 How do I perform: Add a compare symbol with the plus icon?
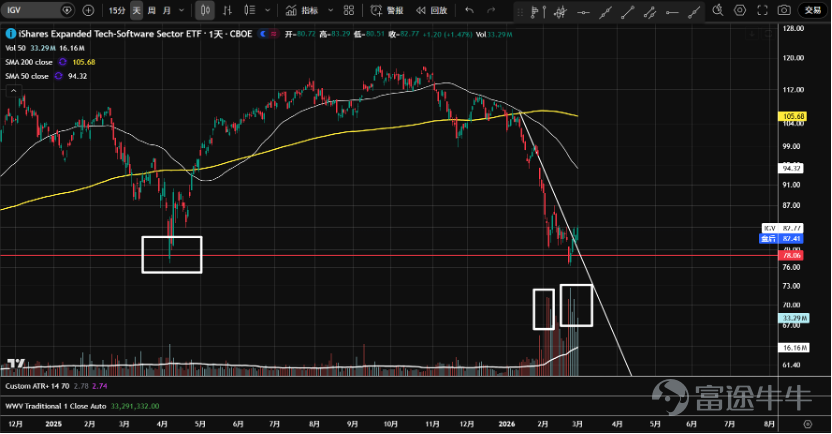[88, 10]
